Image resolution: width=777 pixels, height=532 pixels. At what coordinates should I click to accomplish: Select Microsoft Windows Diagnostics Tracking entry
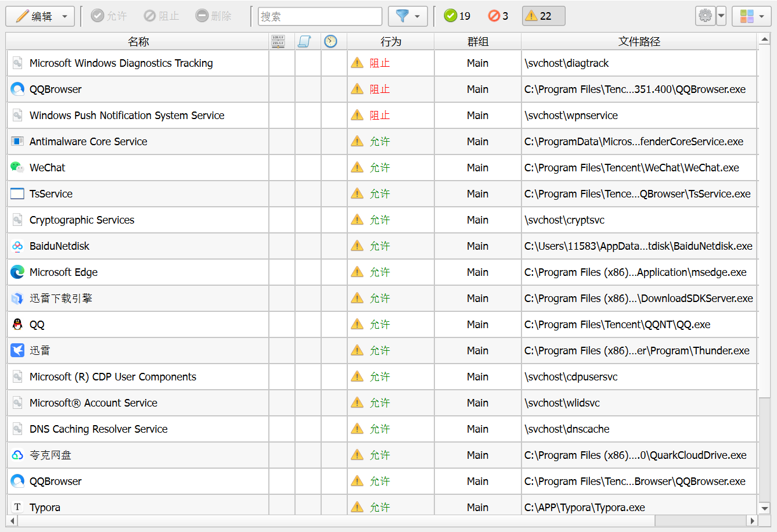tap(121, 63)
